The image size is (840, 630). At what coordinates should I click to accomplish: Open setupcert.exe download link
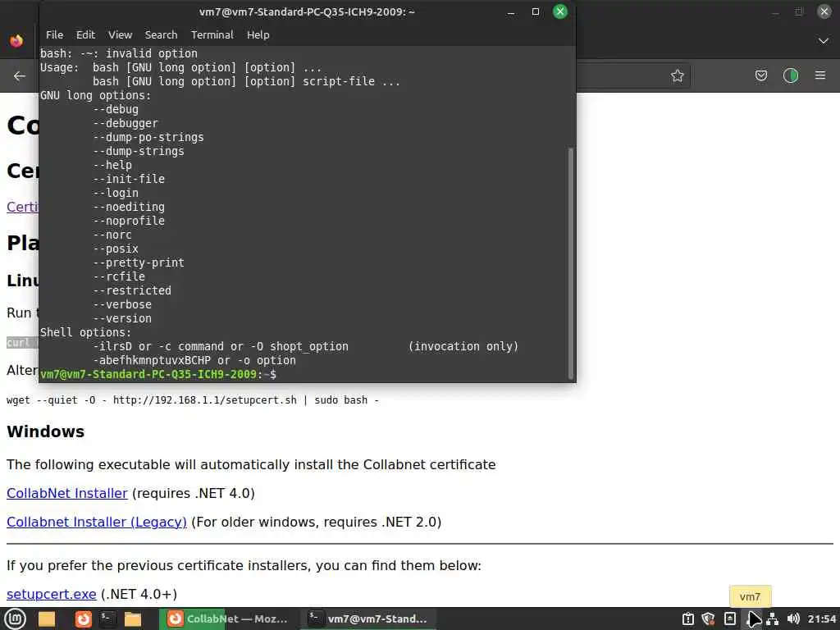(x=52, y=594)
